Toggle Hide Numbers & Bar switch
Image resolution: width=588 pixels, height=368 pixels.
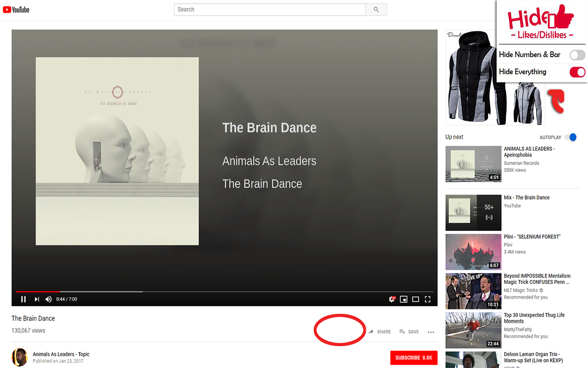point(577,55)
